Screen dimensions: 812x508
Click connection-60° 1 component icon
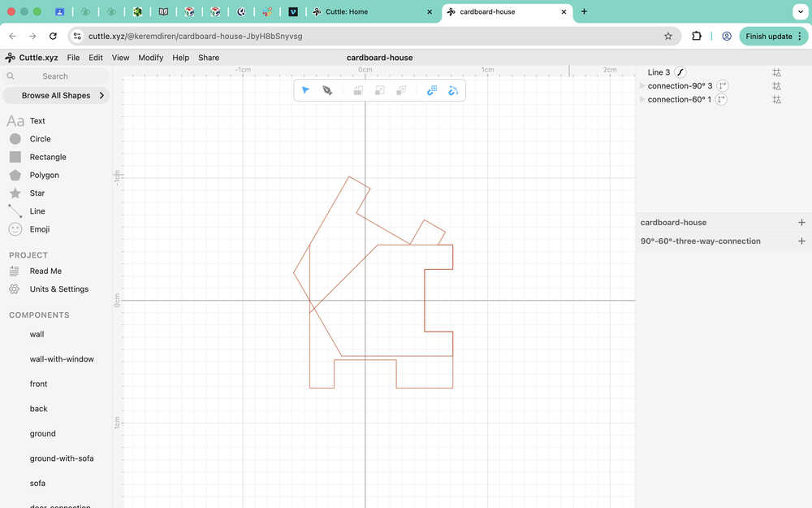click(721, 99)
